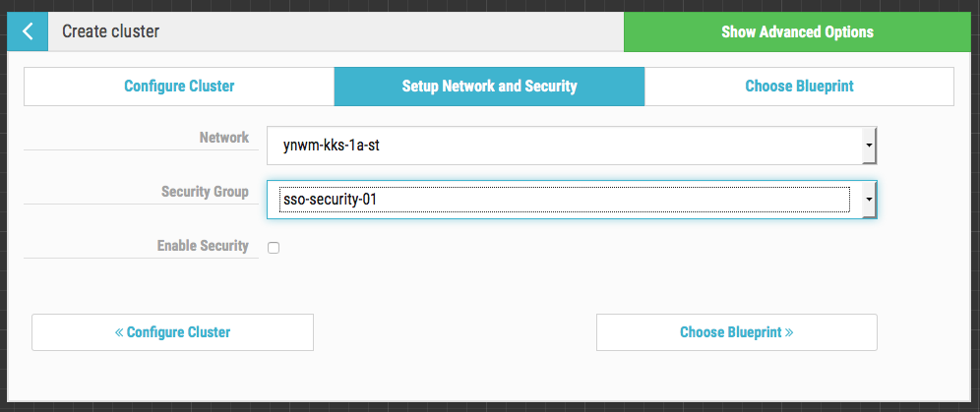The width and height of the screenshot is (980, 412).
Task: Click the Enable Security label text
Action: [x=203, y=246]
